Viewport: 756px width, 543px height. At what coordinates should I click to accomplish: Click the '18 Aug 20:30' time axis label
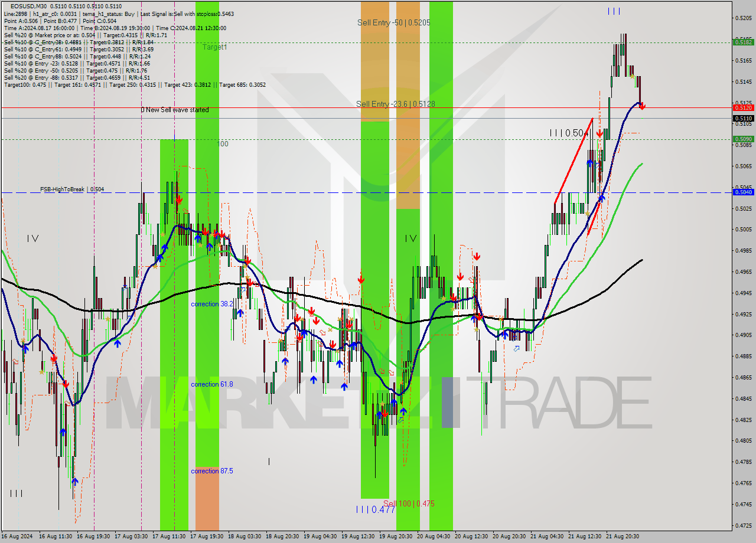tap(282, 537)
